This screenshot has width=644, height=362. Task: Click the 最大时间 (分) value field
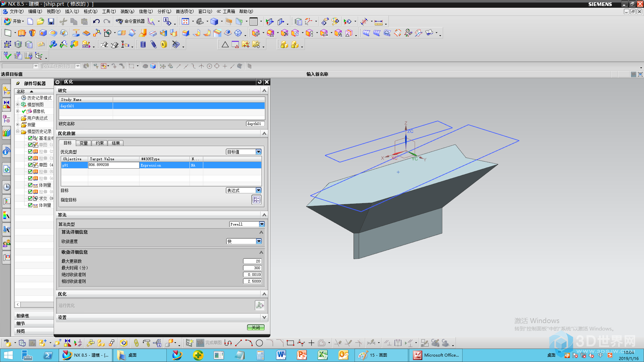tap(252, 268)
